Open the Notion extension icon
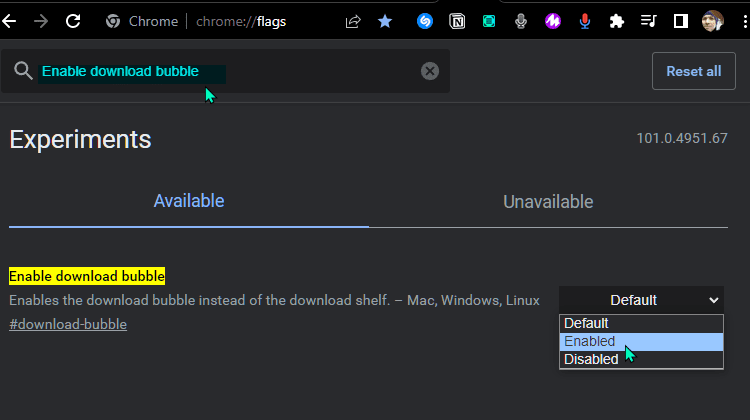 coord(457,21)
